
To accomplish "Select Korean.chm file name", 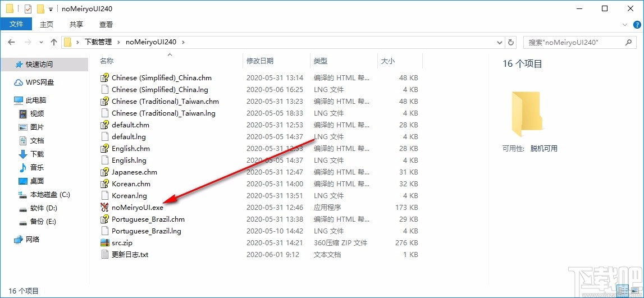I will click(x=131, y=184).
